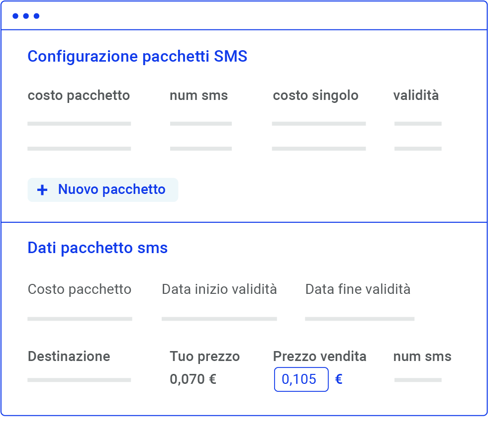Screen dimensions: 488x448
Task: Click the Prezzo vendita label
Action: tap(319, 357)
